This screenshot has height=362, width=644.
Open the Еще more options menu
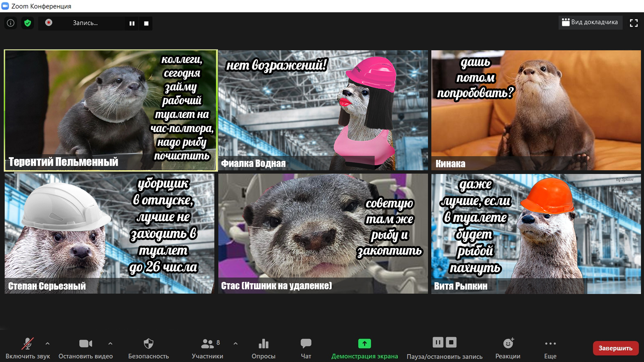[x=550, y=348]
